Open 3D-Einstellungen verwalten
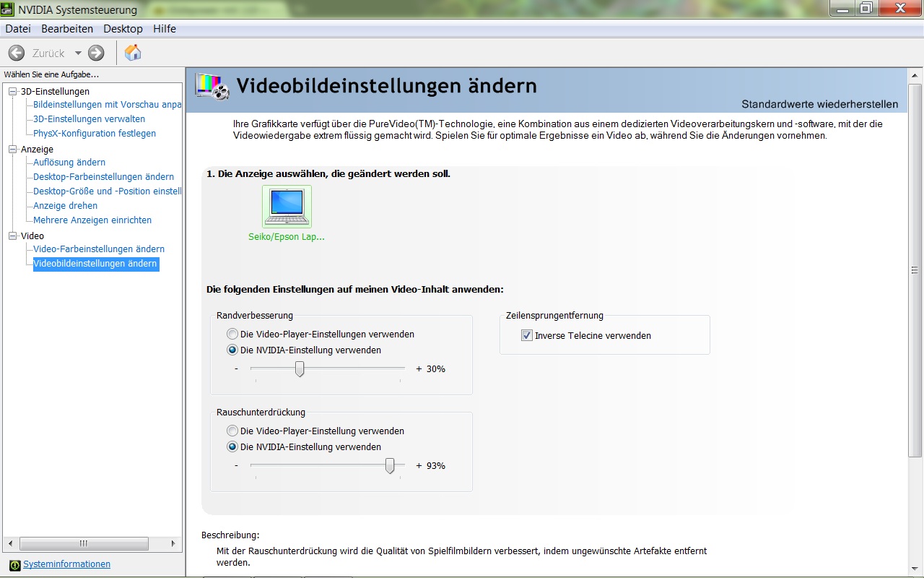 (89, 119)
